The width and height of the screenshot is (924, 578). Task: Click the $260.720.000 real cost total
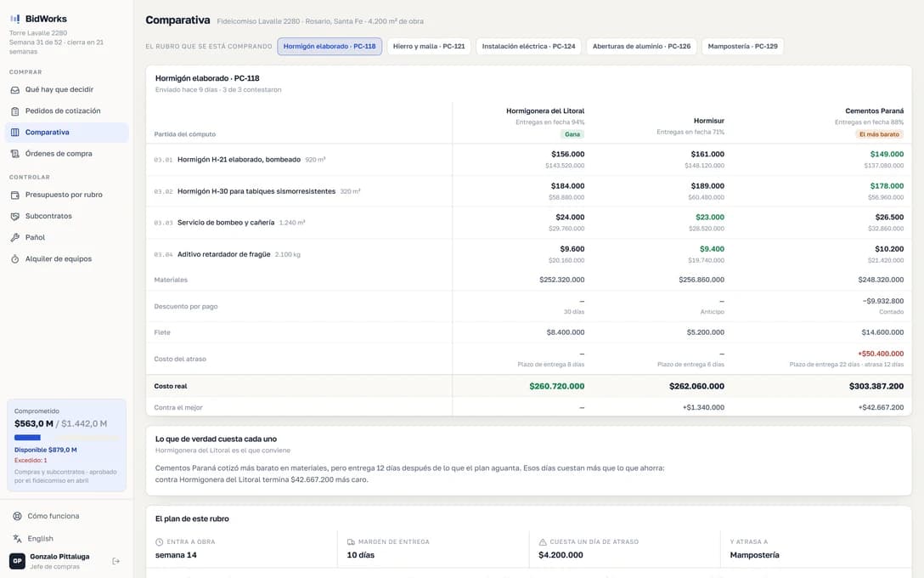tap(557, 386)
